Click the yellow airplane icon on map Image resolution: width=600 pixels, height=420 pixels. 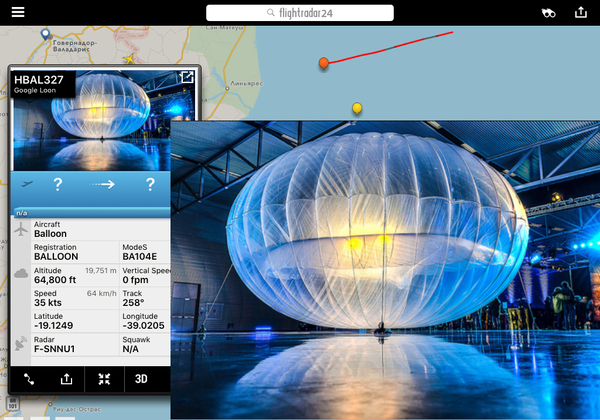tap(128, 58)
